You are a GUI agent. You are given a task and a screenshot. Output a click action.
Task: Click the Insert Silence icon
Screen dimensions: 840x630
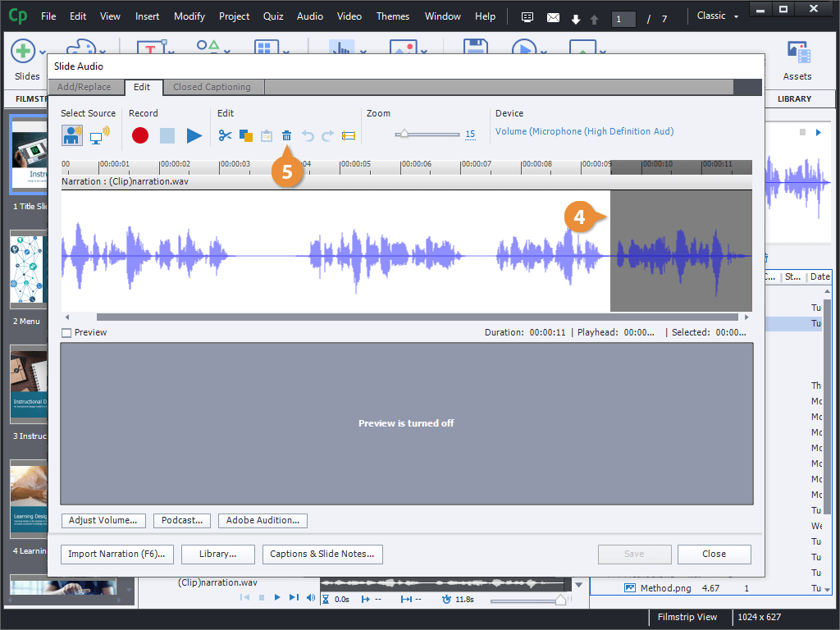[x=349, y=136]
